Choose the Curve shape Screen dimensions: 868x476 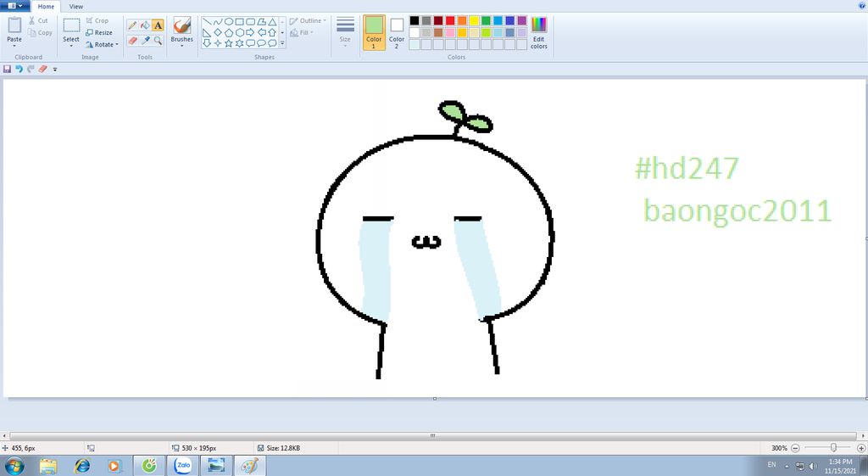click(x=218, y=21)
